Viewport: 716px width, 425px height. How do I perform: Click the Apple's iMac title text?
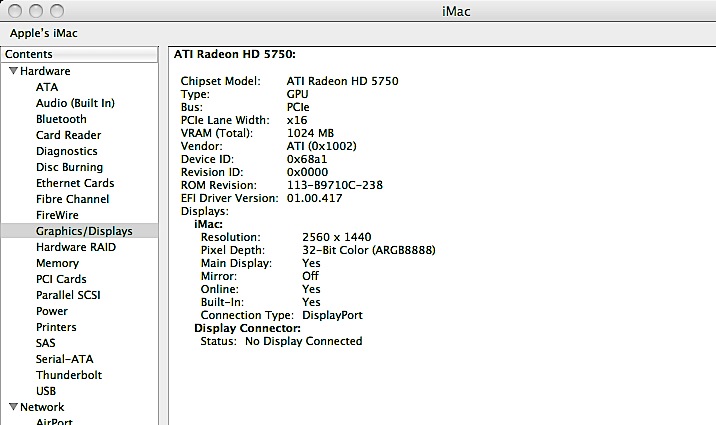(x=44, y=33)
